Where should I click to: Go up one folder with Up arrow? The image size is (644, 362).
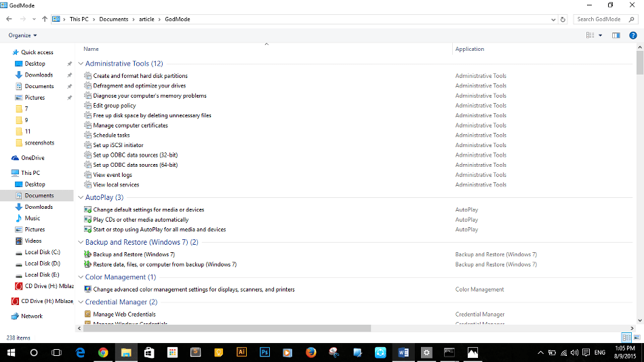tap(45, 19)
